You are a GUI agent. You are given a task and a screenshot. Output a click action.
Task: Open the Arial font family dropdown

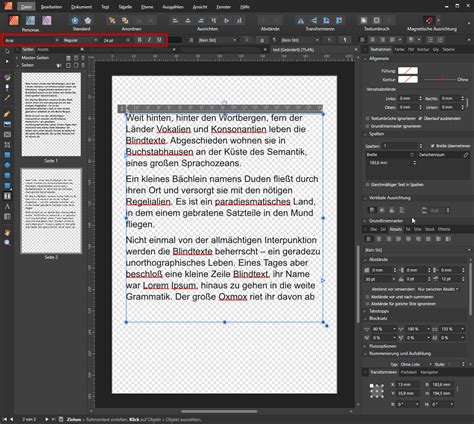32,40
